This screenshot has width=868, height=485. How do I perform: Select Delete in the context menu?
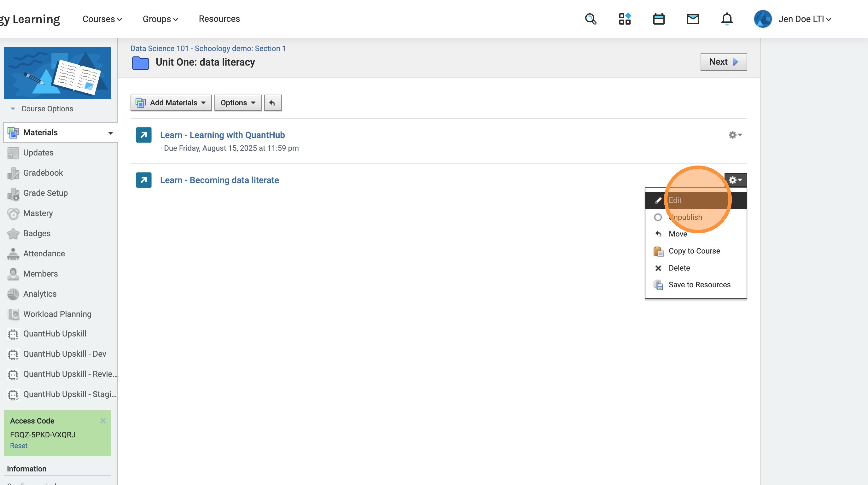(x=679, y=268)
